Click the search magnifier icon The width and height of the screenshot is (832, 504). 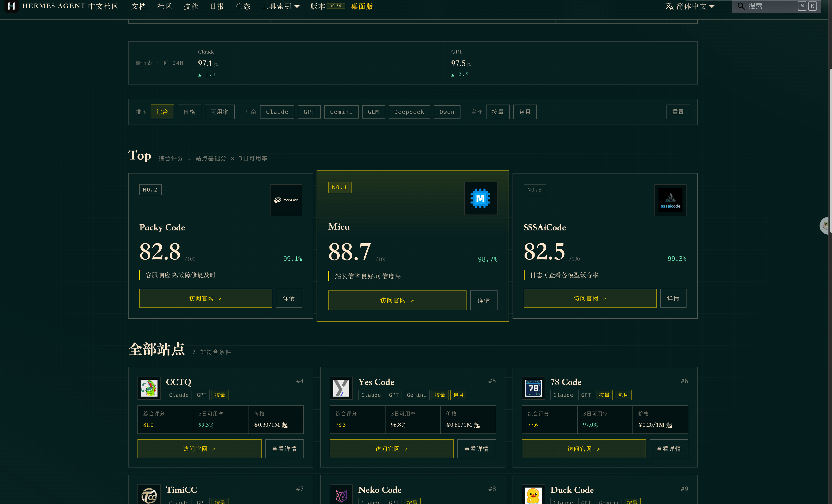pyautogui.click(x=741, y=6)
